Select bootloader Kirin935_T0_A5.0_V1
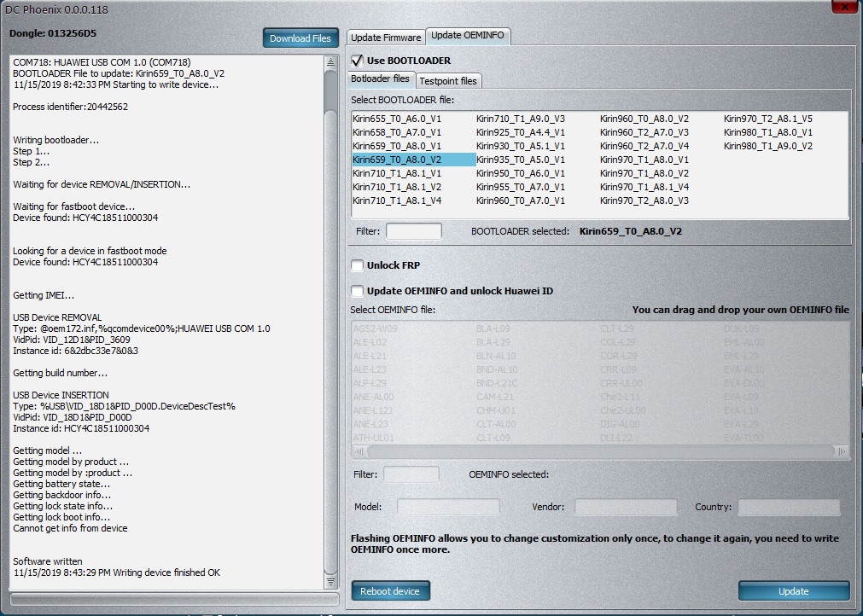 click(521, 160)
